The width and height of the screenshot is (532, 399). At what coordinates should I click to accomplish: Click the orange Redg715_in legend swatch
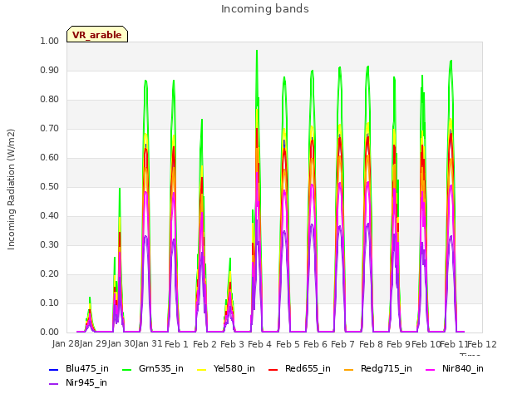[349, 369]
